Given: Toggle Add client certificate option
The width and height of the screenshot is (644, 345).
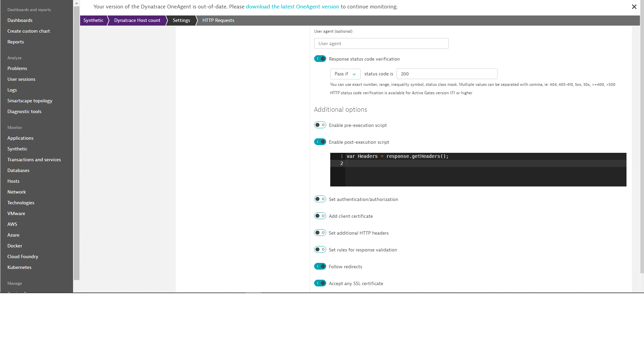Looking at the screenshot, I should pos(320,216).
